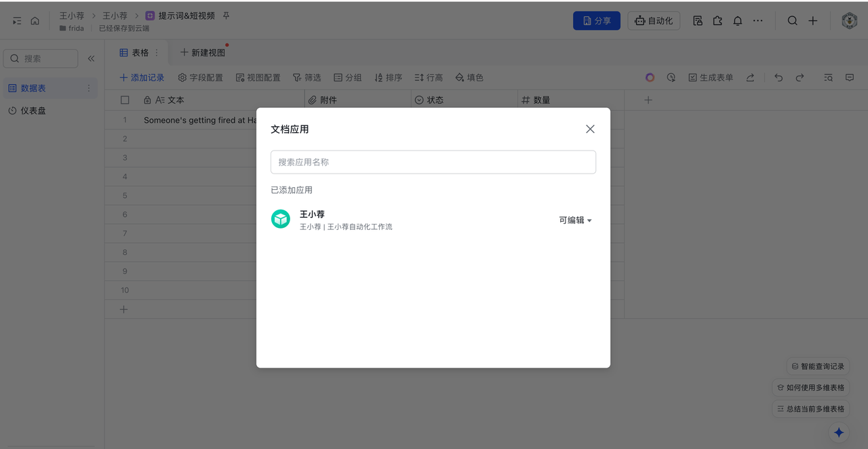Open the 自动化 automation button
Screen dimensions: 868x449
coord(654,21)
